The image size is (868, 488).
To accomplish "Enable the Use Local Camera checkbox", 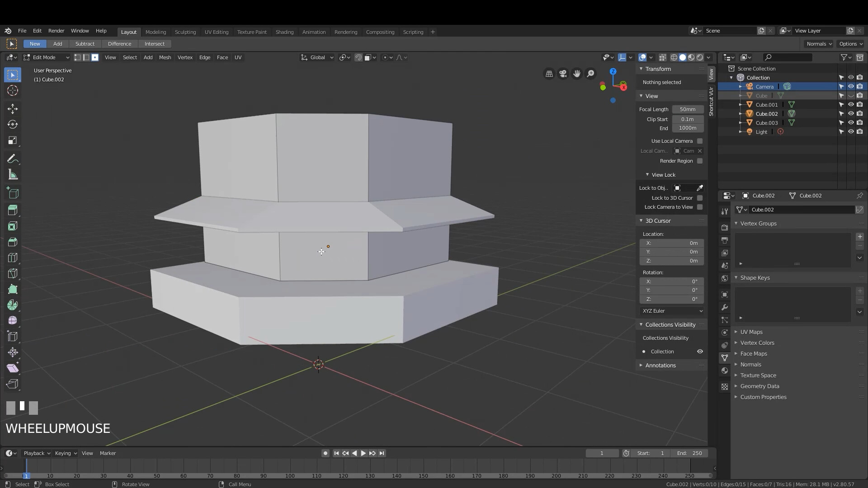I will (700, 141).
